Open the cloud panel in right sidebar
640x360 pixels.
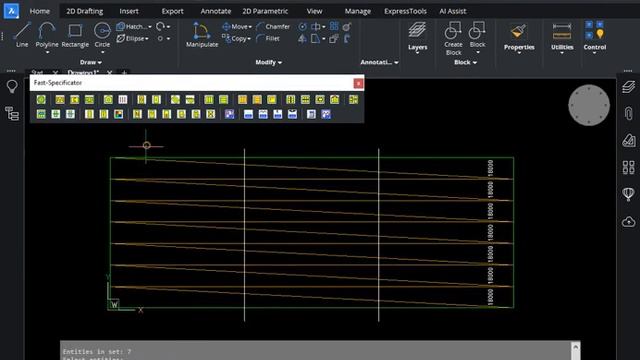(629, 222)
